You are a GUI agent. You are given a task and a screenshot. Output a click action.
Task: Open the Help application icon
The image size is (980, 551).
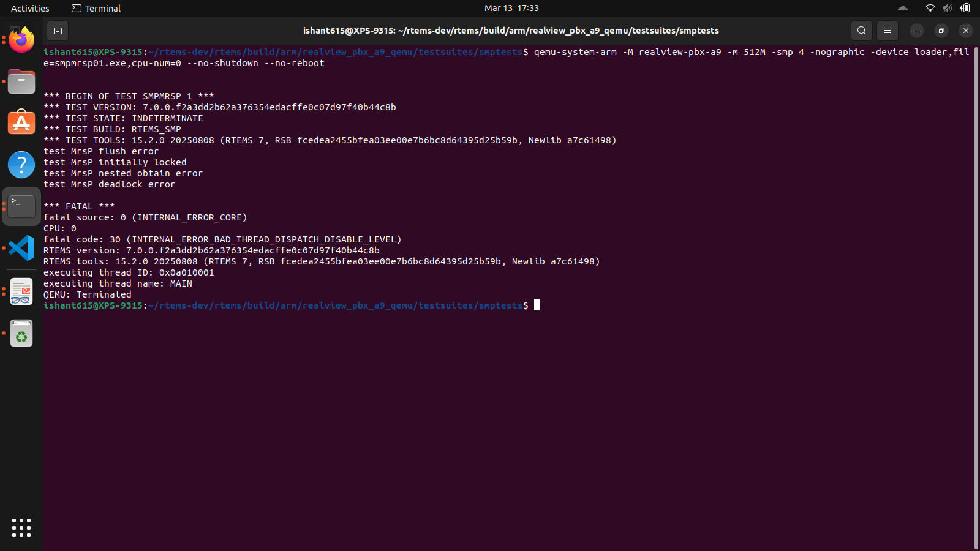click(21, 165)
